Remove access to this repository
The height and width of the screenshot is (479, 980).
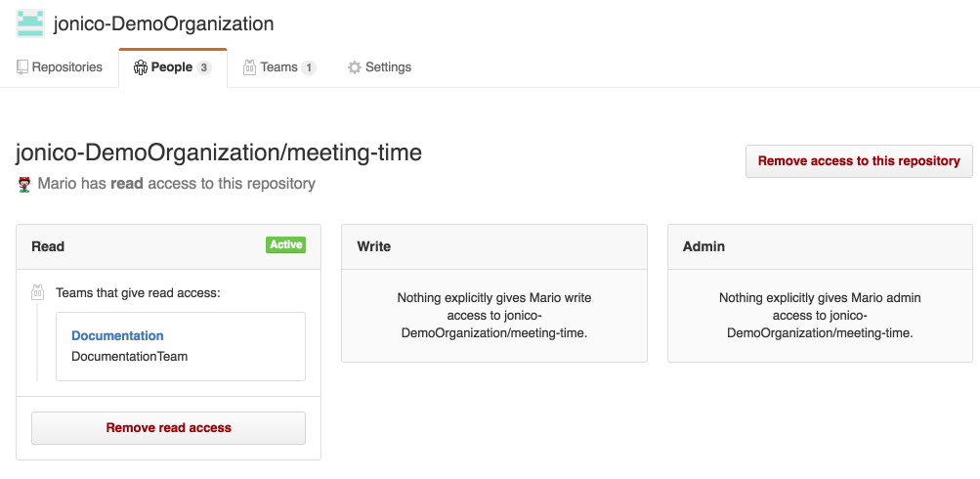pos(859,161)
